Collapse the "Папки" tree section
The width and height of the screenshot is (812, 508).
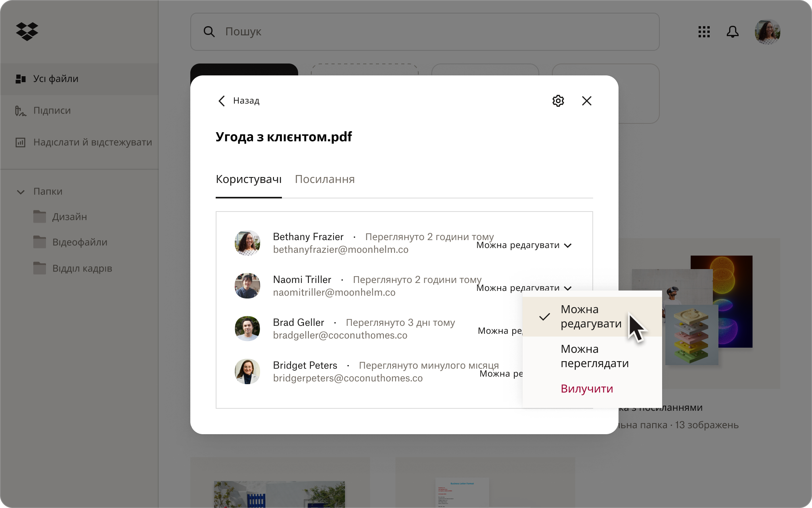click(21, 192)
